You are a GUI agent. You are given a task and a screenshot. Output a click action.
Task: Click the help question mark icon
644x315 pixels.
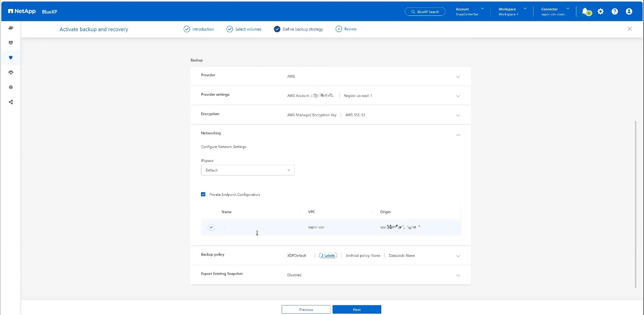pyautogui.click(x=615, y=11)
